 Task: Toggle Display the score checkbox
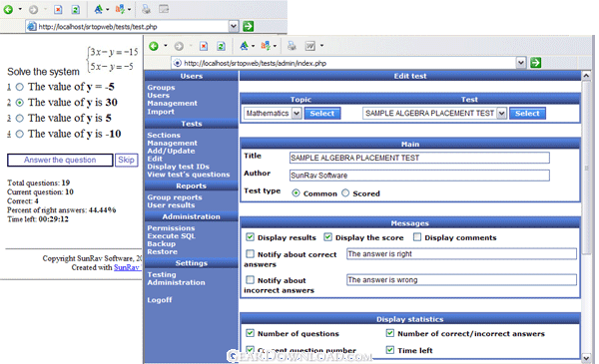327,237
